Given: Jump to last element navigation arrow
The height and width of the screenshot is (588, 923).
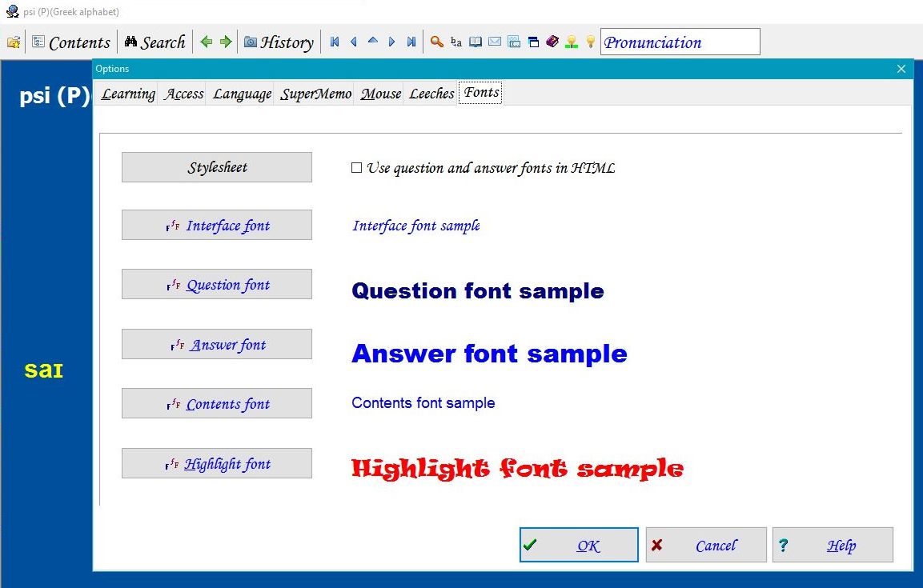Looking at the screenshot, I should pos(411,42).
